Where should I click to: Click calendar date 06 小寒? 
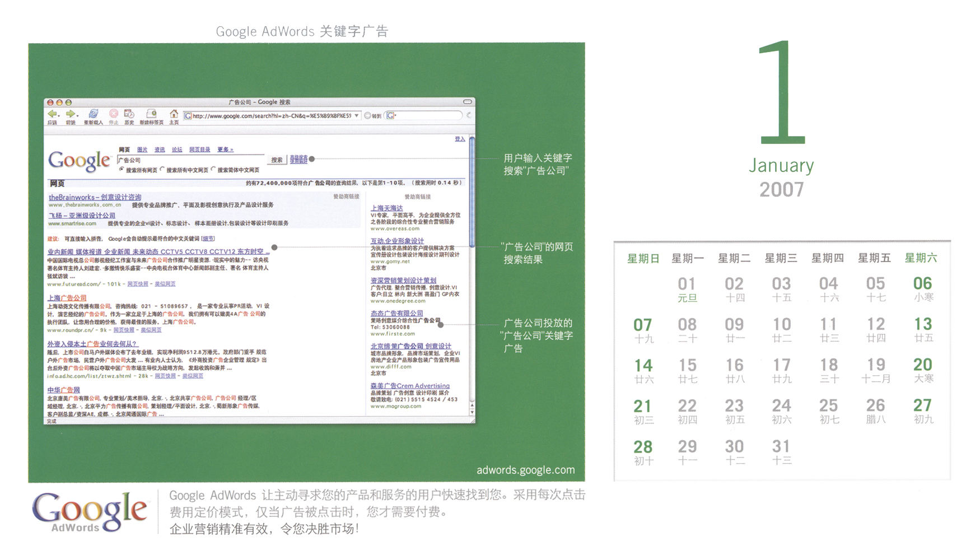tap(923, 289)
